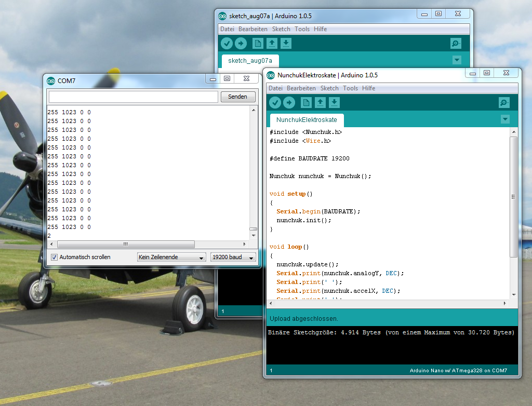Toggle the Automatisch scrollen checkbox
The width and height of the screenshot is (532, 406).
point(54,257)
